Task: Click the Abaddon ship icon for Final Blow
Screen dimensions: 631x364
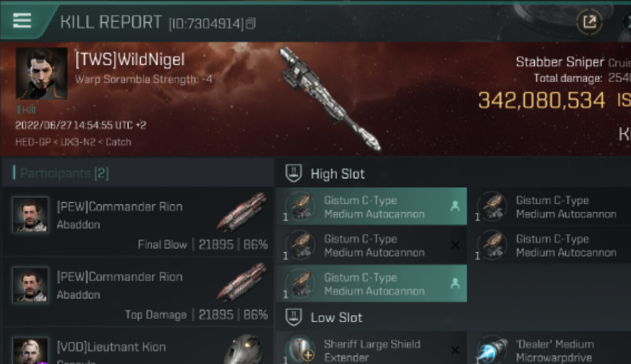Action: 241,212
